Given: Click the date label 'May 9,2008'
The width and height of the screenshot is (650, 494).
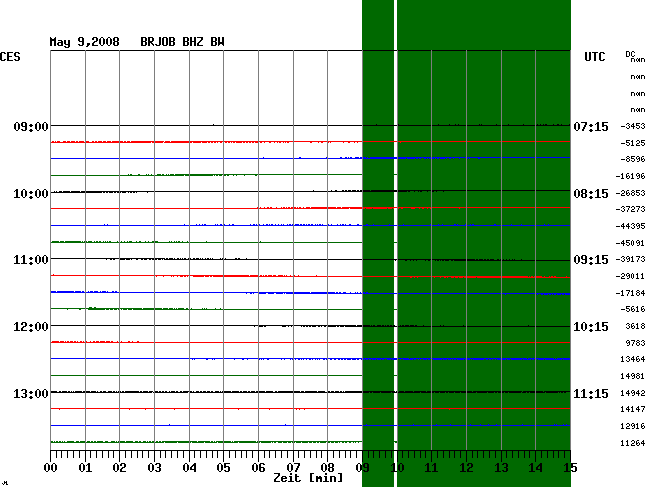Looking at the screenshot, I should point(84,42).
